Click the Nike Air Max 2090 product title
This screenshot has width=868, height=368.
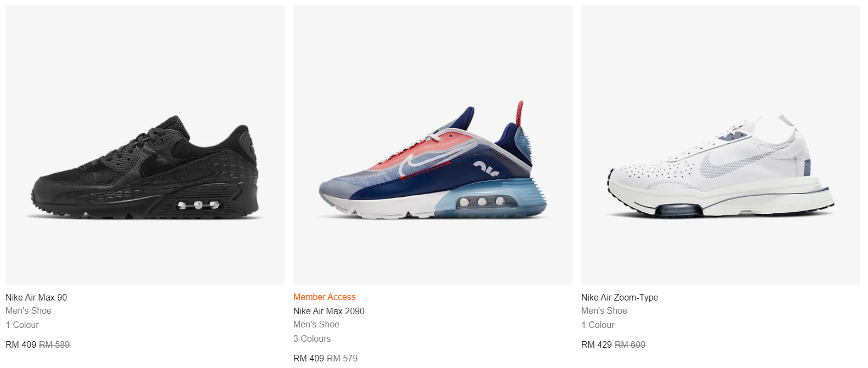pos(329,311)
